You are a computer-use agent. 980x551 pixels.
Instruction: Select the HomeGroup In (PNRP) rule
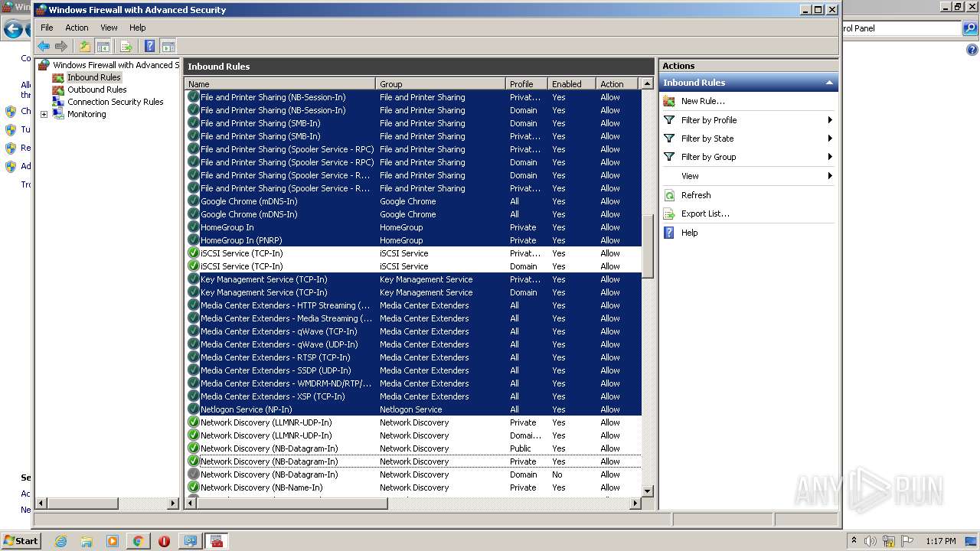413,240
